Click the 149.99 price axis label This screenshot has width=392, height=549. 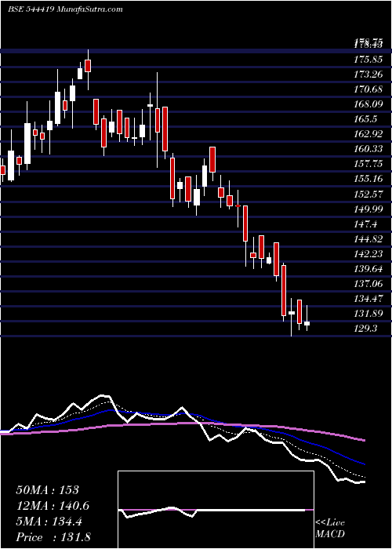point(368,209)
